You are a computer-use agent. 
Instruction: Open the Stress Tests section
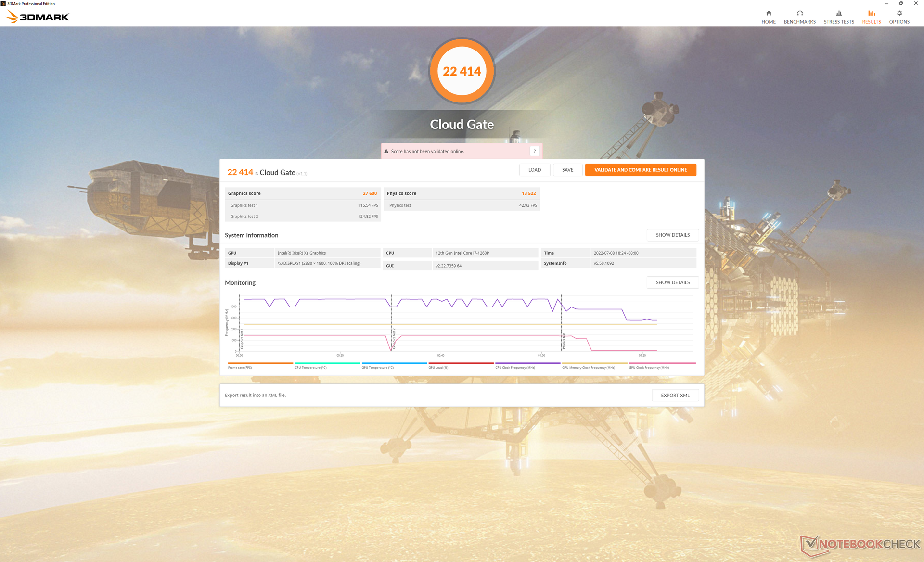[x=838, y=17]
